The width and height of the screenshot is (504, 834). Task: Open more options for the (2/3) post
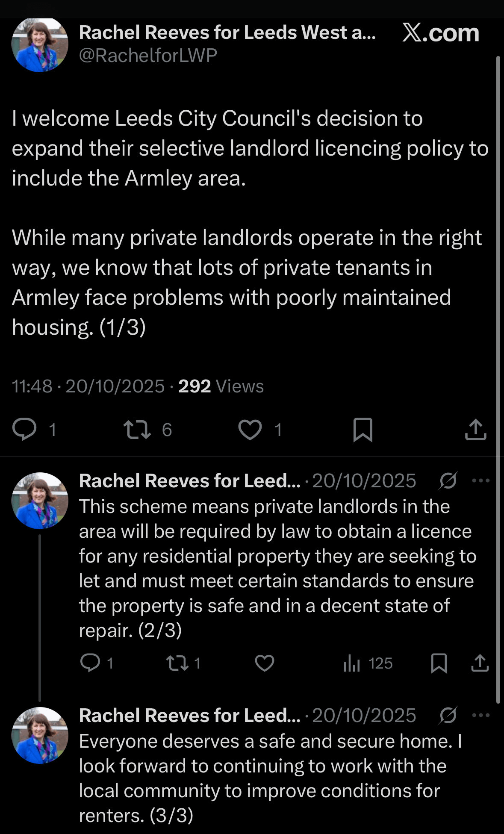(480, 480)
